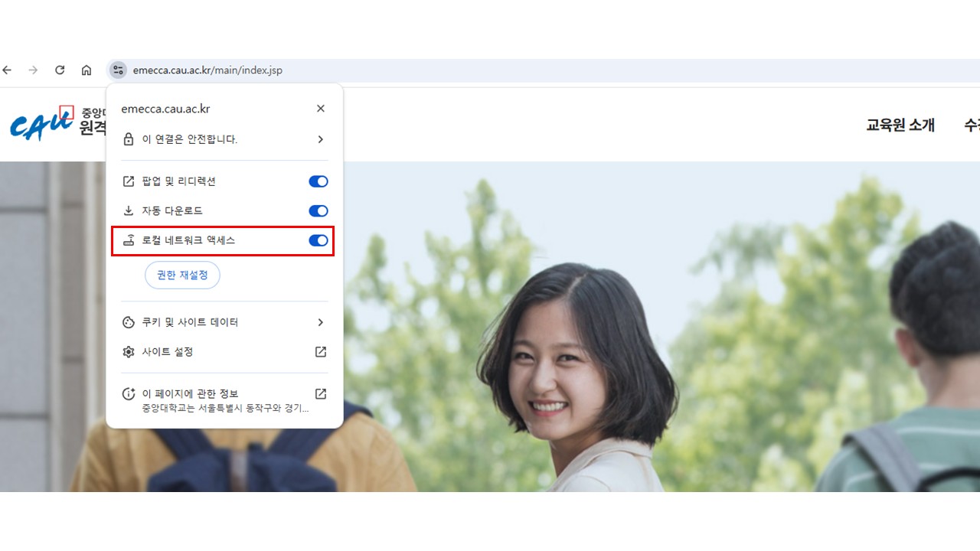This screenshot has height=551, width=980.
Task: Toggle 팝업 및 리디렉션 switch off
Action: [318, 181]
